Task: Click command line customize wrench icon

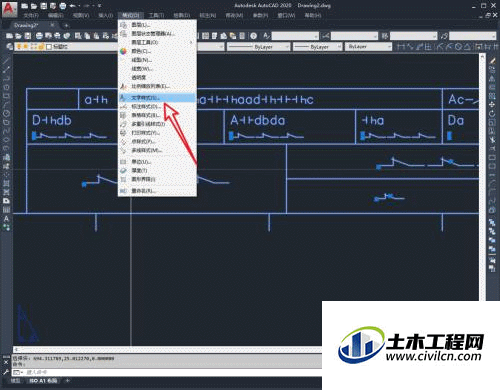Action: pos(6,372)
